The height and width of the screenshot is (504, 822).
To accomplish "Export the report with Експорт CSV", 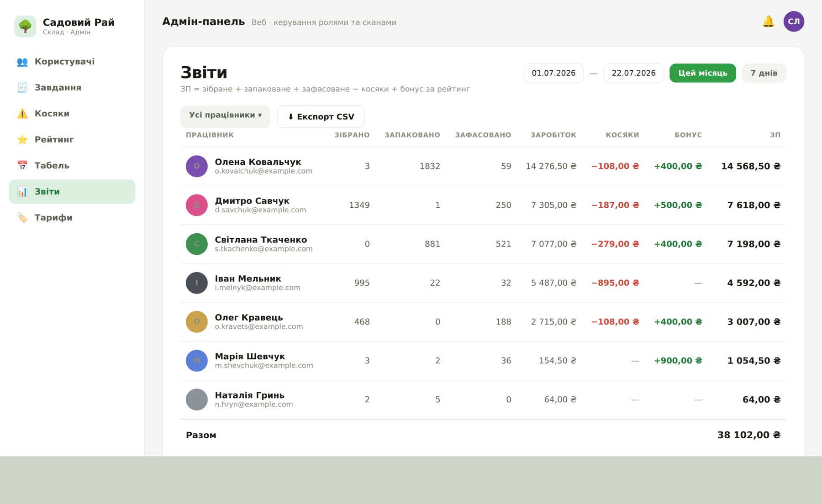I will pos(321,116).
